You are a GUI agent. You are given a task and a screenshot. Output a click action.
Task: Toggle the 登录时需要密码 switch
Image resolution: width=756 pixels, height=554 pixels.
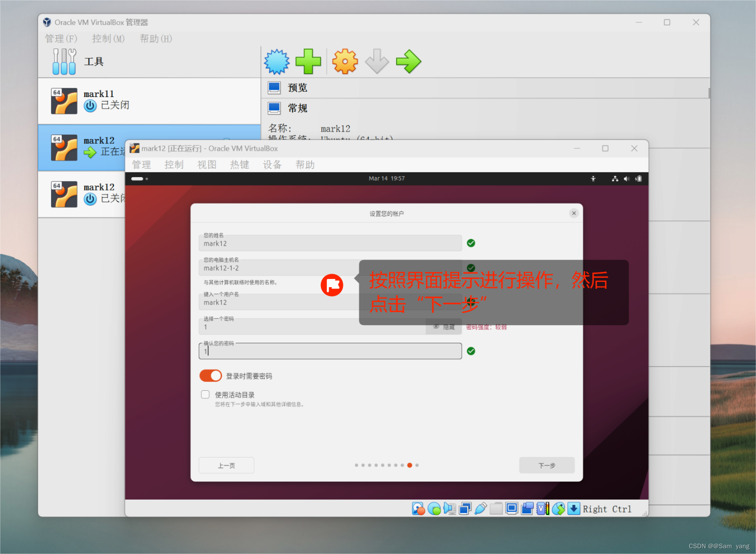pos(211,376)
